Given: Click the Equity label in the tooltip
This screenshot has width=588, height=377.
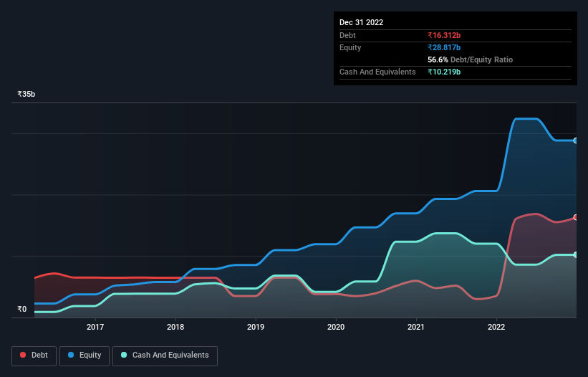Looking at the screenshot, I should (350, 47).
